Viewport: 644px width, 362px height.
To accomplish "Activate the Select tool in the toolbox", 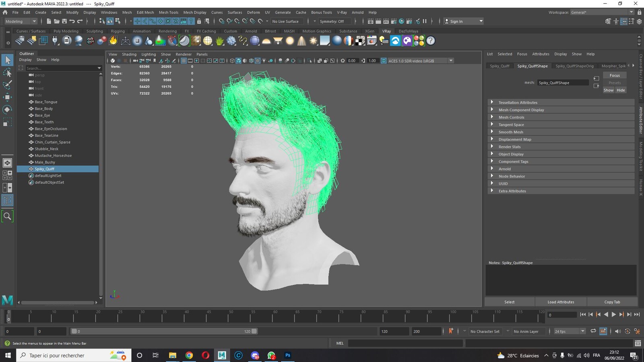I will [x=8, y=60].
